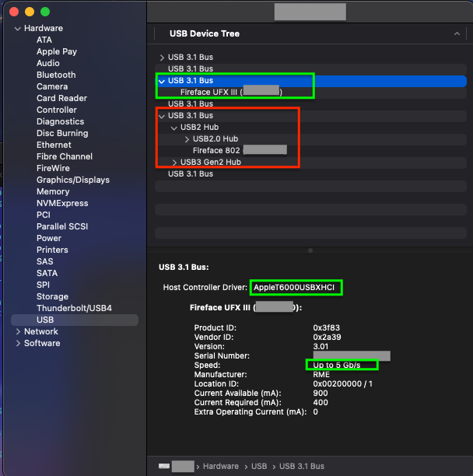Collapse the USB2 Hub node
This screenshot has height=476, width=473.
(174, 128)
